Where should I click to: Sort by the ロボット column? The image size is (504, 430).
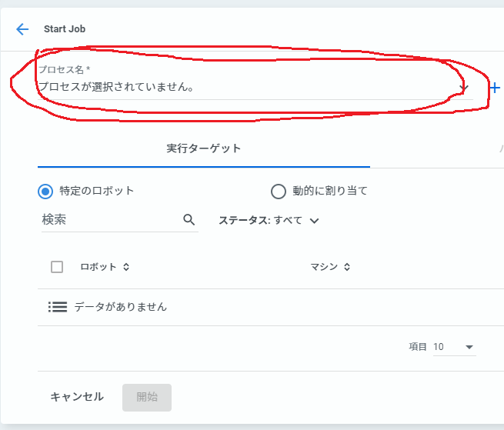coord(105,267)
